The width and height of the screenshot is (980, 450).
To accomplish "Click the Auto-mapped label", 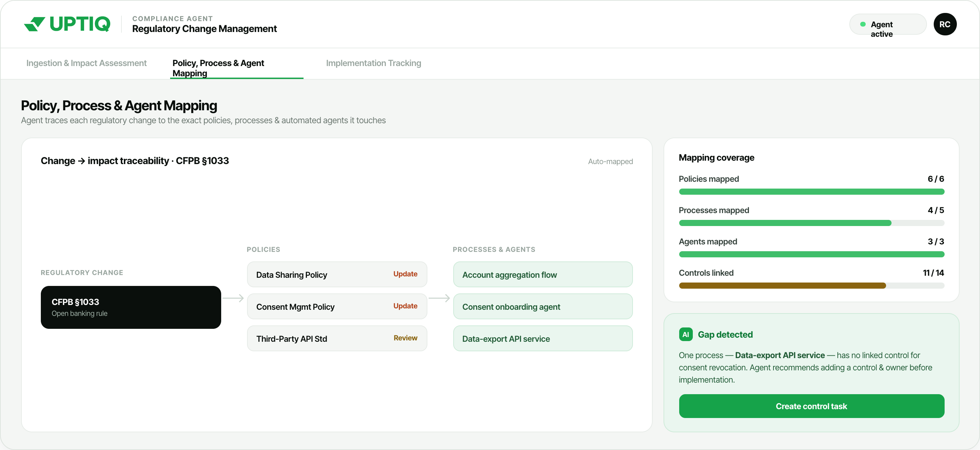I will pos(610,161).
